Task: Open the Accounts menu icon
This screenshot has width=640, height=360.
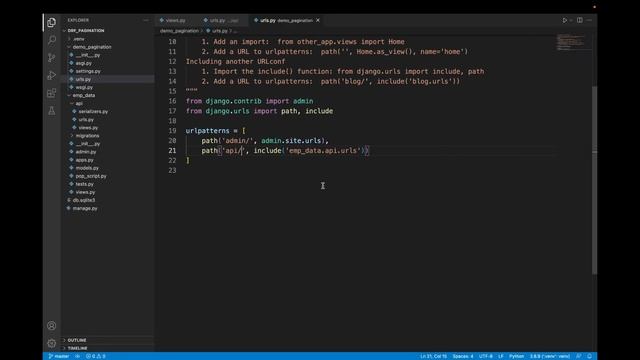Action: 51,326
